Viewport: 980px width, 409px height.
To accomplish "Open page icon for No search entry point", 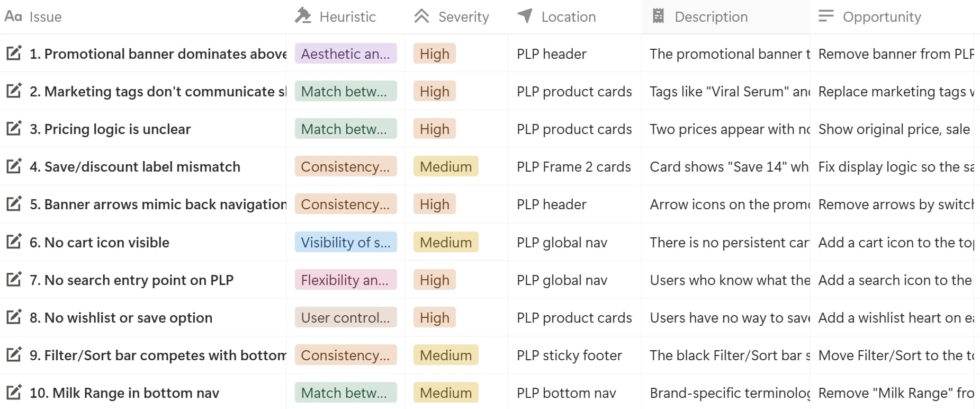I will coord(14,279).
